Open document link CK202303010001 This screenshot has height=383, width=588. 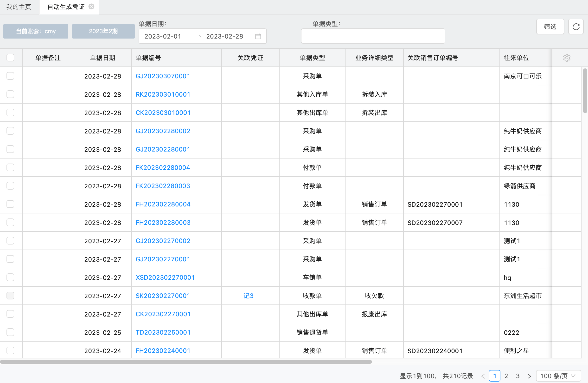click(163, 112)
